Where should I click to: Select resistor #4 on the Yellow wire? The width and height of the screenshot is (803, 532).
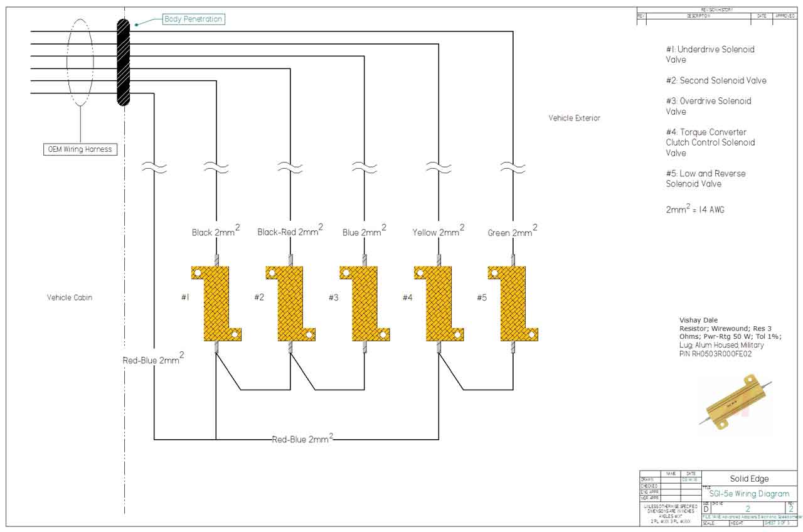click(x=439, y=303)
